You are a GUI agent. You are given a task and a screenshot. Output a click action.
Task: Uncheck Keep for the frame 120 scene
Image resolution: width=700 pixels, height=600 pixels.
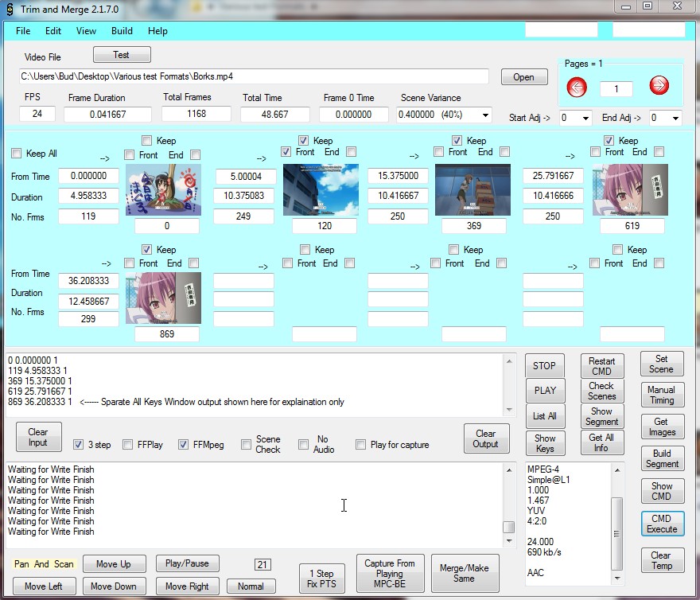click(303, 141)
